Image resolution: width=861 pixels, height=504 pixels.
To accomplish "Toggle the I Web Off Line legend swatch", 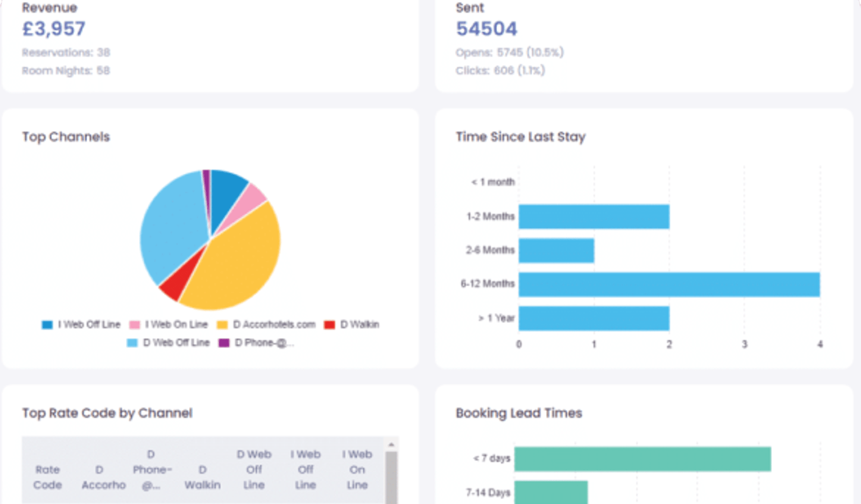I will pos(47,325).
